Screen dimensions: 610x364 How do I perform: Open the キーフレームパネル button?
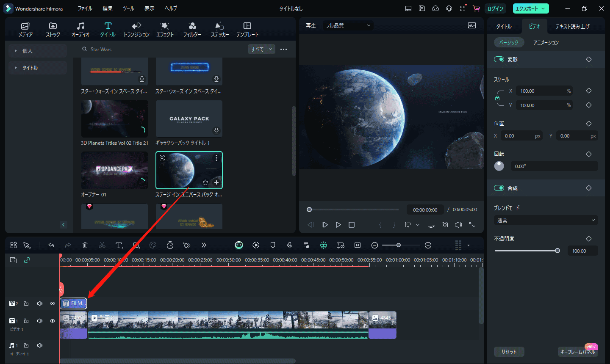click(x=578, y=352)
